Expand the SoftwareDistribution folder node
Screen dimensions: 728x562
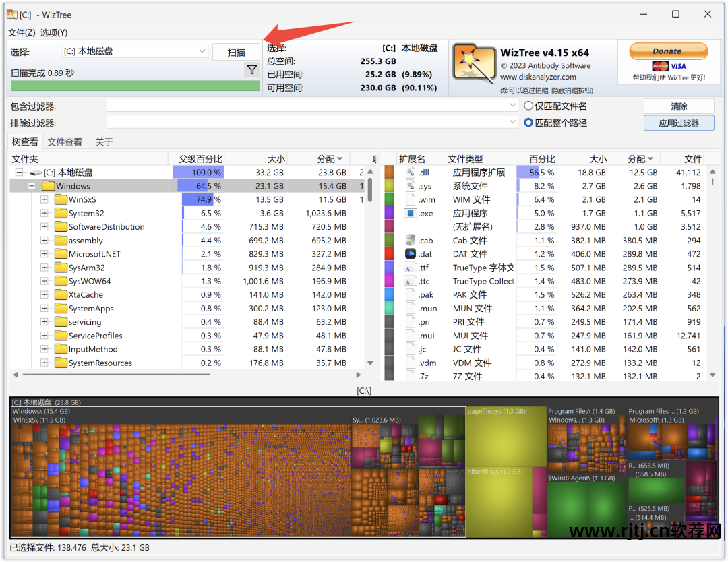click(44, 226)
